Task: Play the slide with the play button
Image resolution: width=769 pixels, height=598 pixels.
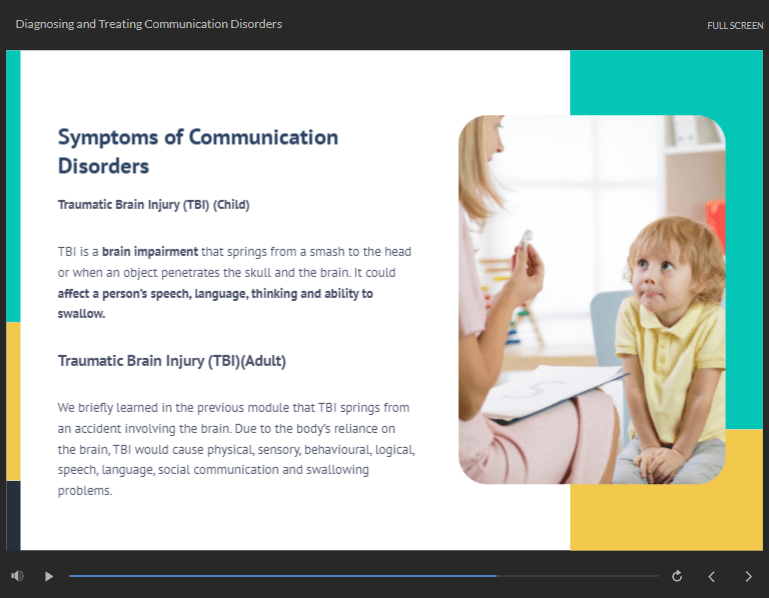Action: coord(49,576)
